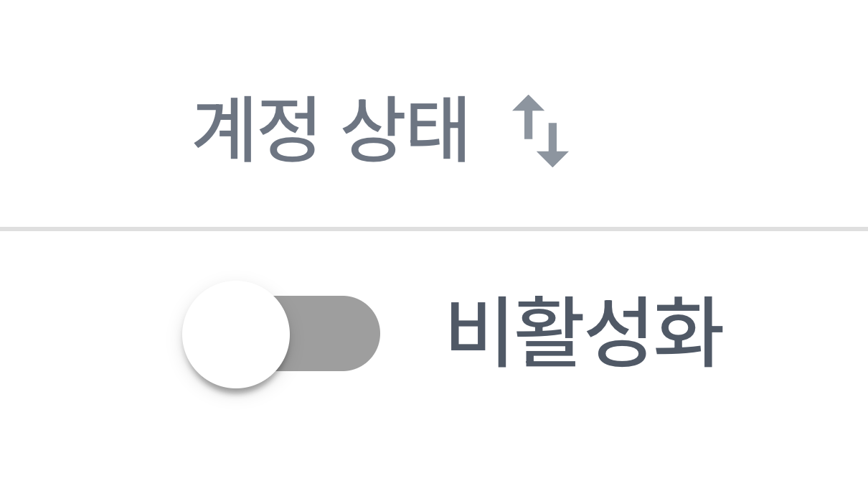Click the 비활성화 text next to the toggle
This screenshot has width=868, height=481.
point(585,334)
